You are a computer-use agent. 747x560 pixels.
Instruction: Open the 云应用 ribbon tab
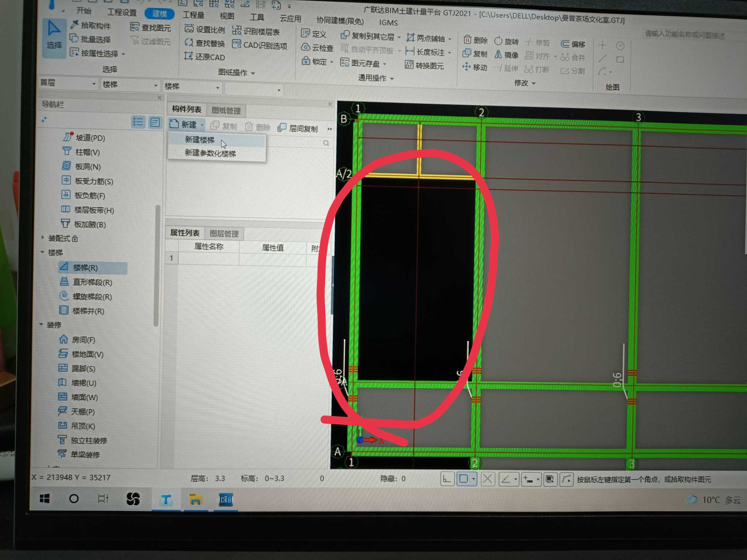pyautogui.click(x=290, y=19)
